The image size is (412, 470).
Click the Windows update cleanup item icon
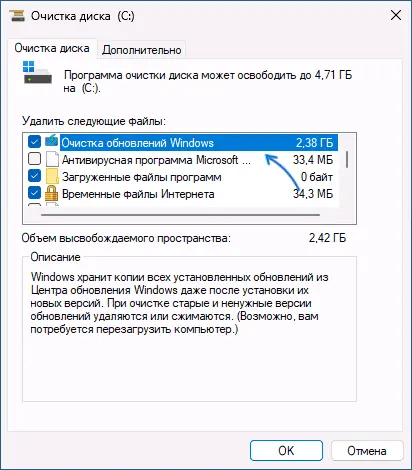tap(52, 142)
